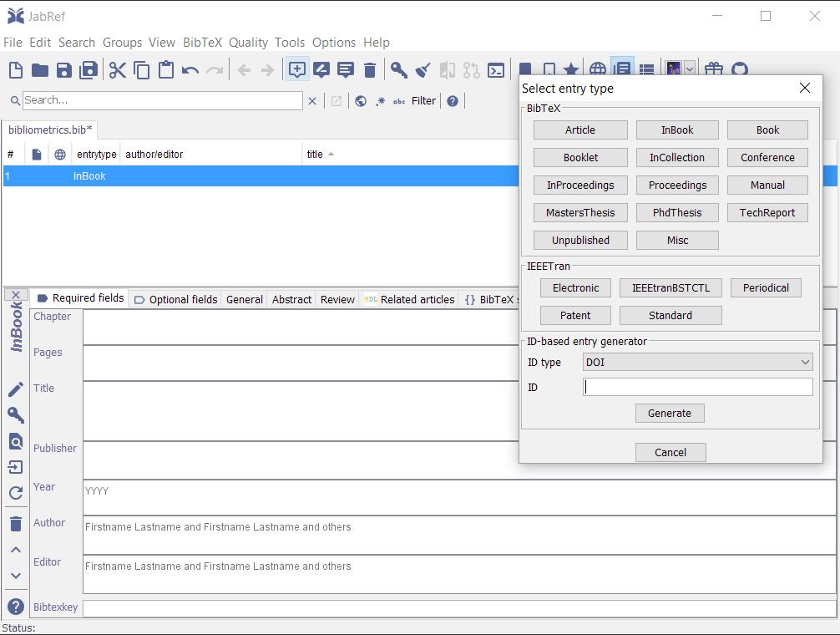This screenshot has width=840, height=635.
Task: Choose the IEEEtranBSTCTL entry type
Action: click(670, 287)
